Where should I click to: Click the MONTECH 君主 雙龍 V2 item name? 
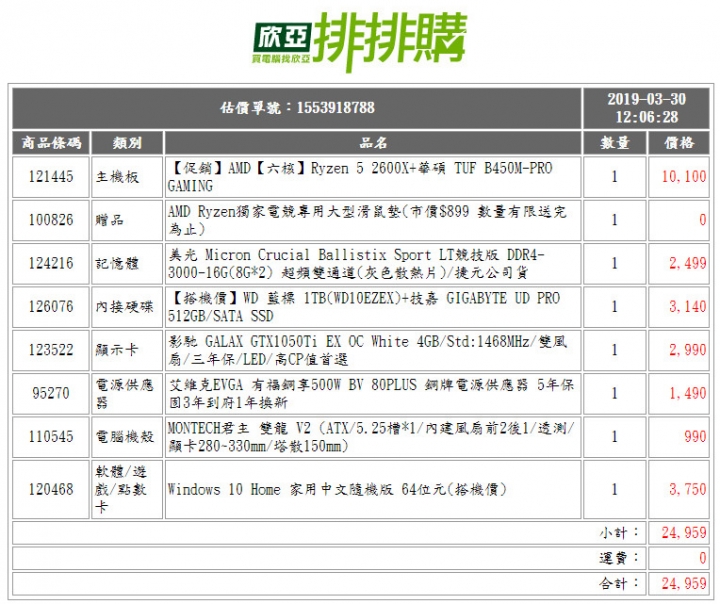[371, 437]
